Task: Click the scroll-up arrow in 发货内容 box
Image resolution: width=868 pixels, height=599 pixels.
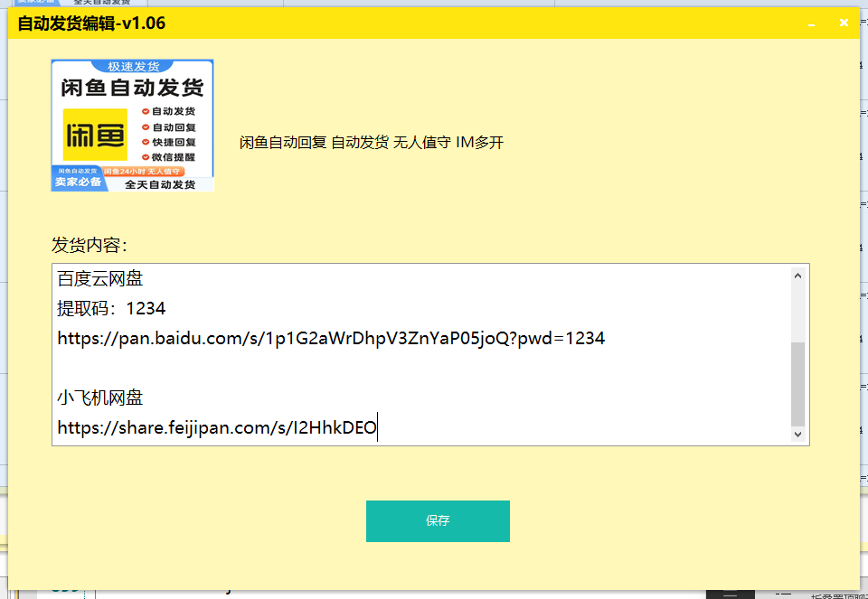Action: coord(797,276)
